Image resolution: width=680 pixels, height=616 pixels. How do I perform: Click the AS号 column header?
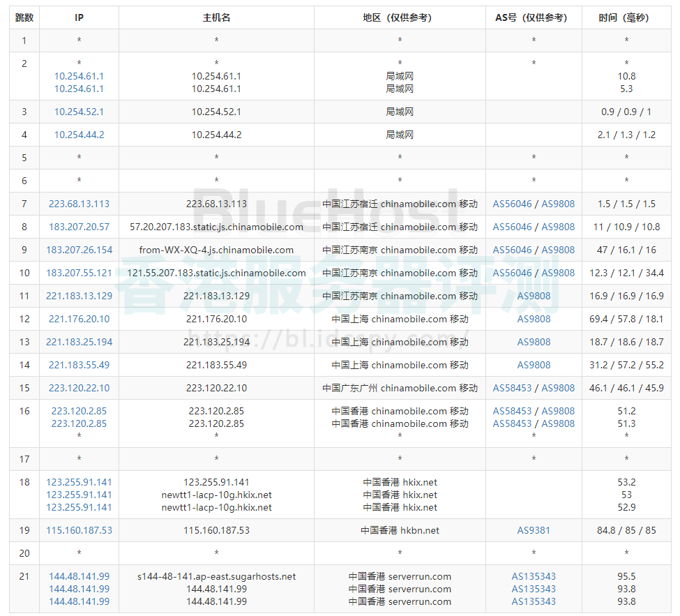coord(534,17)
